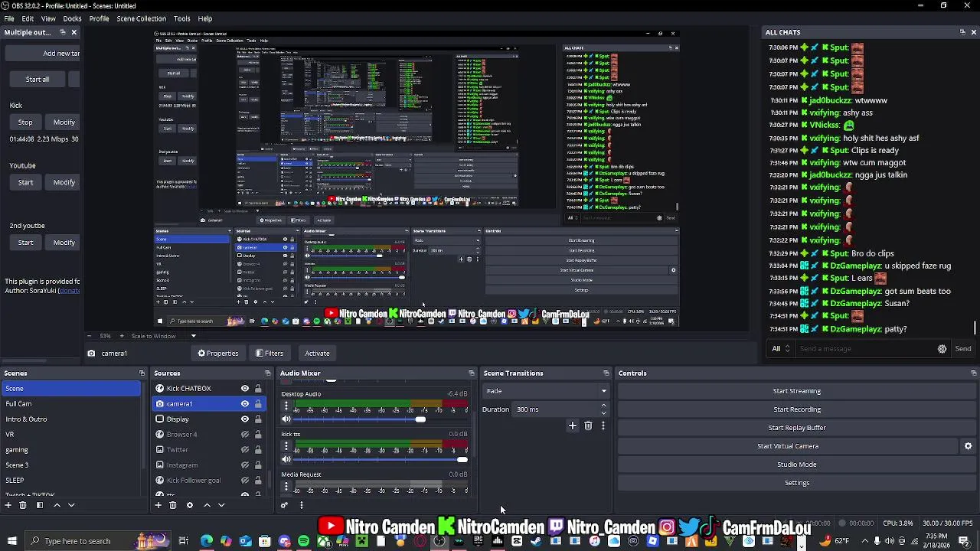Pop out the Controls dock
This screenshot has width=980, height=551.
coord(973,373)
